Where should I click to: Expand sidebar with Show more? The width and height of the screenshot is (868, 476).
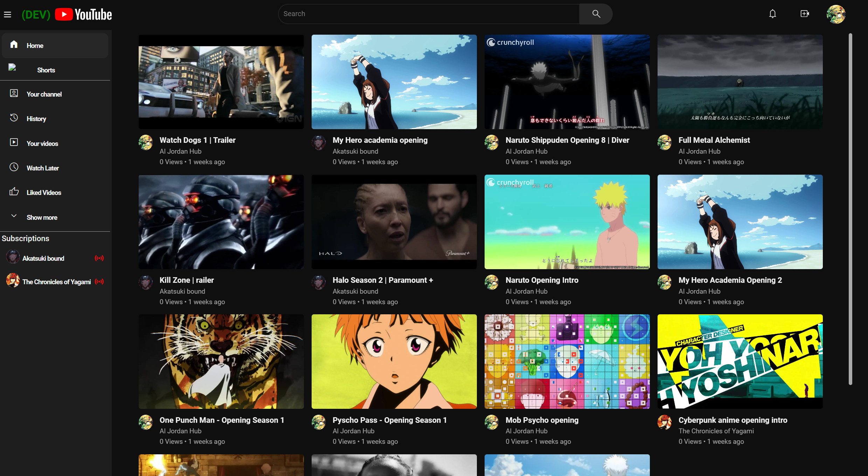(42, 217)
